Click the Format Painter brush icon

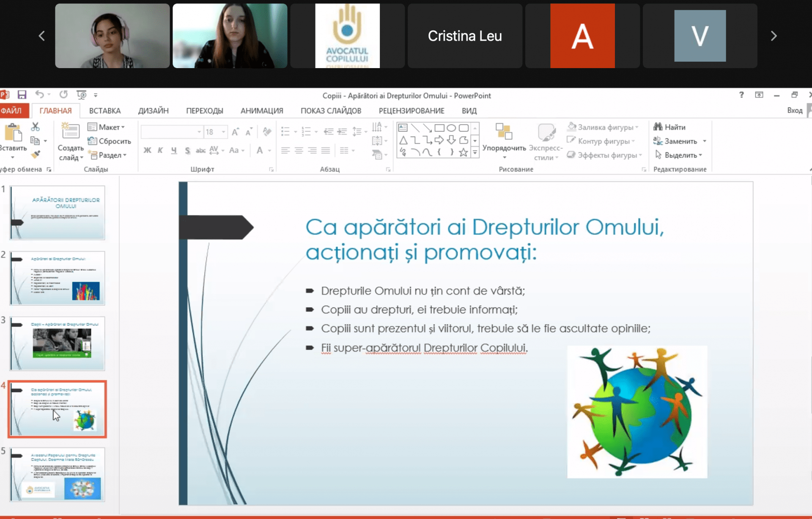(x=36, y=155)
